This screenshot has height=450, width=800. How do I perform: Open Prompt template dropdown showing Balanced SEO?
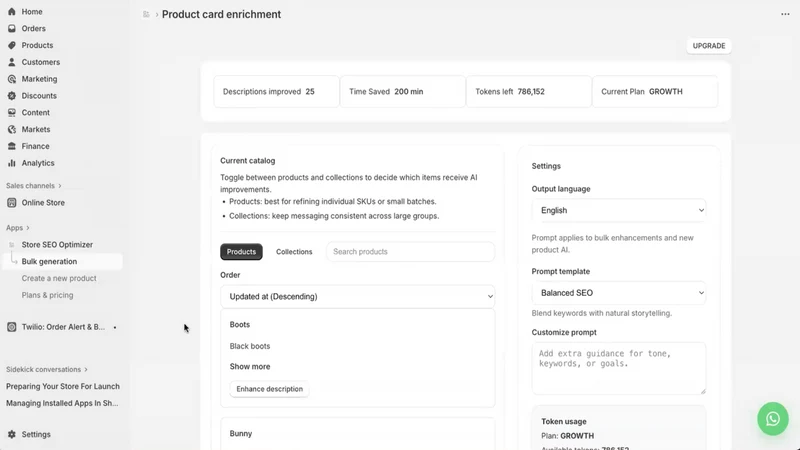pos(619,293)
